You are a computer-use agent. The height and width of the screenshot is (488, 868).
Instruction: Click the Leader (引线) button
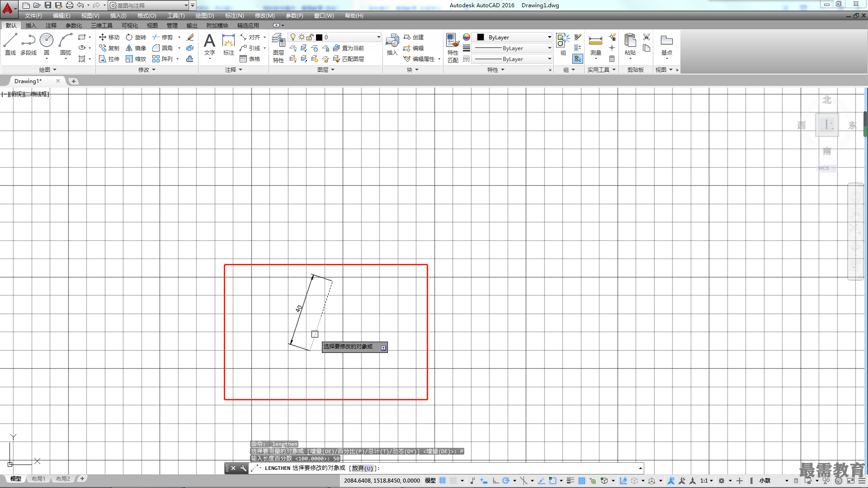(250, 48)
